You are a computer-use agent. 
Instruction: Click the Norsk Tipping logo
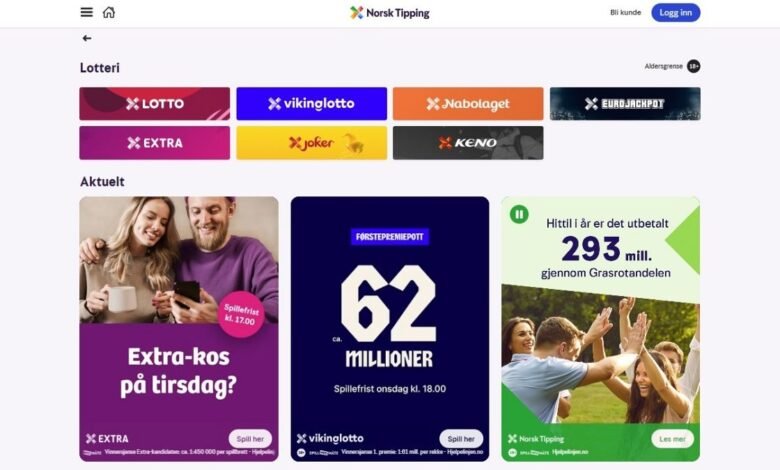pos(390,13)
